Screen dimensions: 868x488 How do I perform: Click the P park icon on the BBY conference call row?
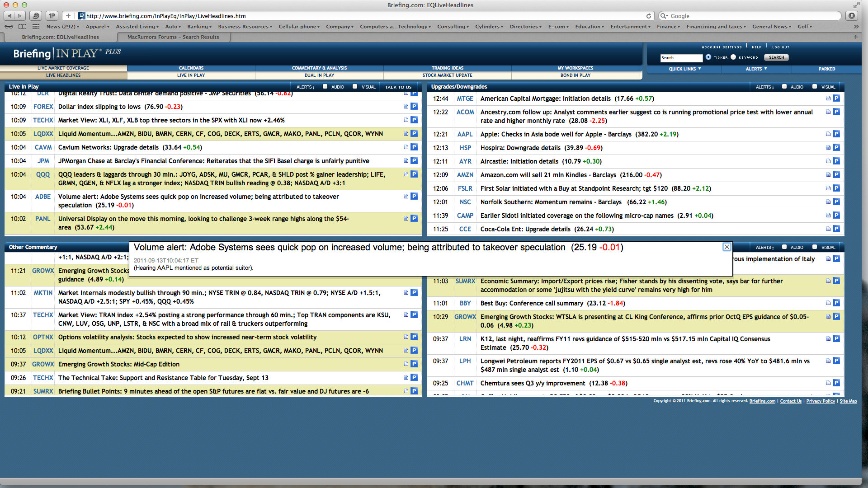pyautogui.click(x=836, y=303)
